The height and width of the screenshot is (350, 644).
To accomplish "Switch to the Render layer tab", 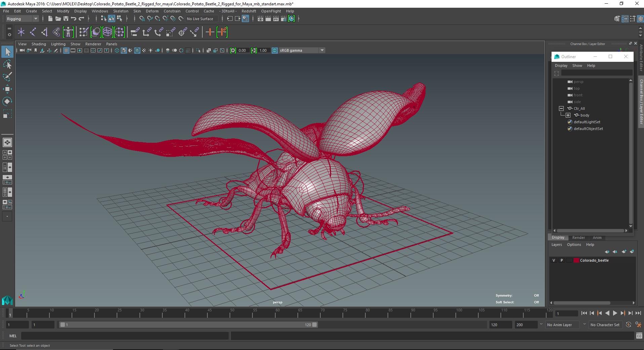I will [578, 237].
